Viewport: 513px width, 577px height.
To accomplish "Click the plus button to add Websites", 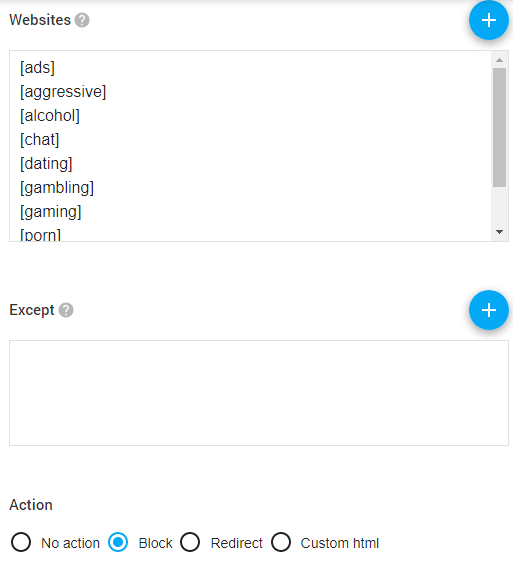I will 488,20.
